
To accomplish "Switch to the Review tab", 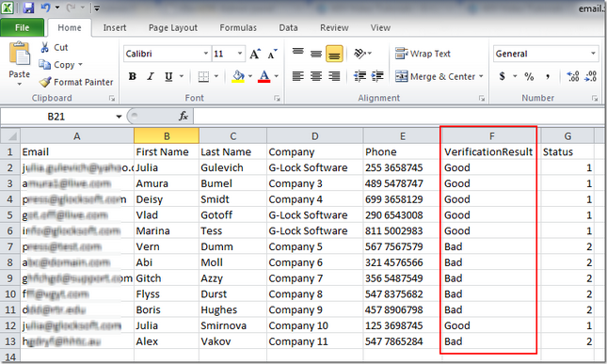I will click(334, 28).
